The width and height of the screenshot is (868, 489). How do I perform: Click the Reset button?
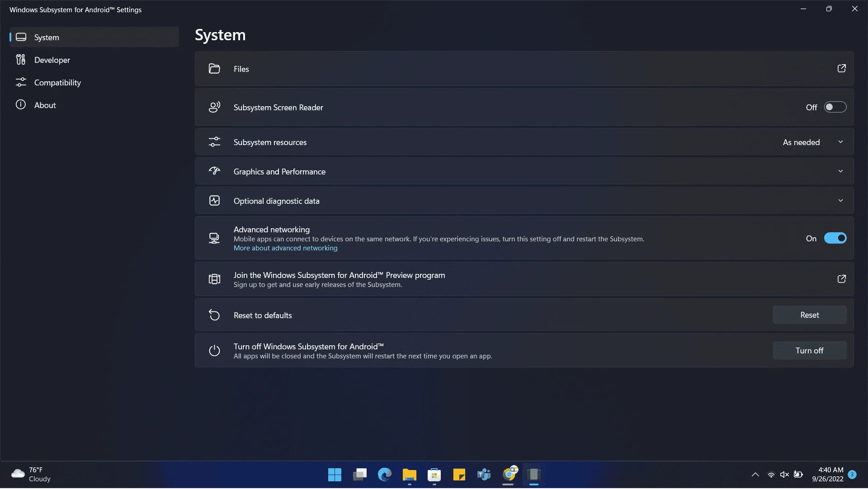click(x=809, y=315)
